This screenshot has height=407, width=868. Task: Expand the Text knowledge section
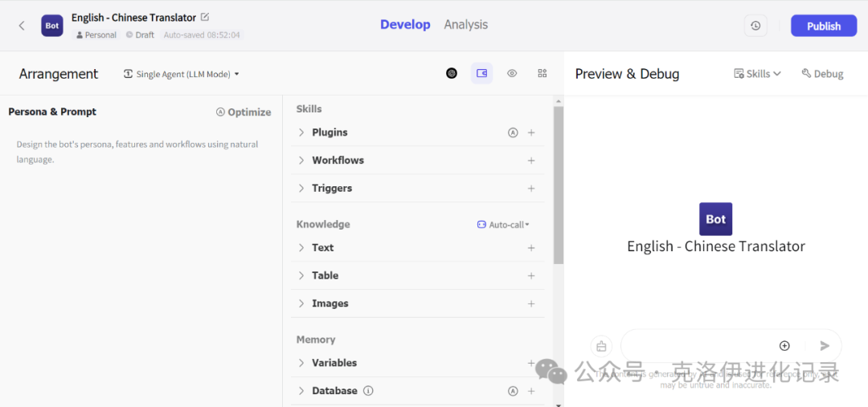click(301, 248)
